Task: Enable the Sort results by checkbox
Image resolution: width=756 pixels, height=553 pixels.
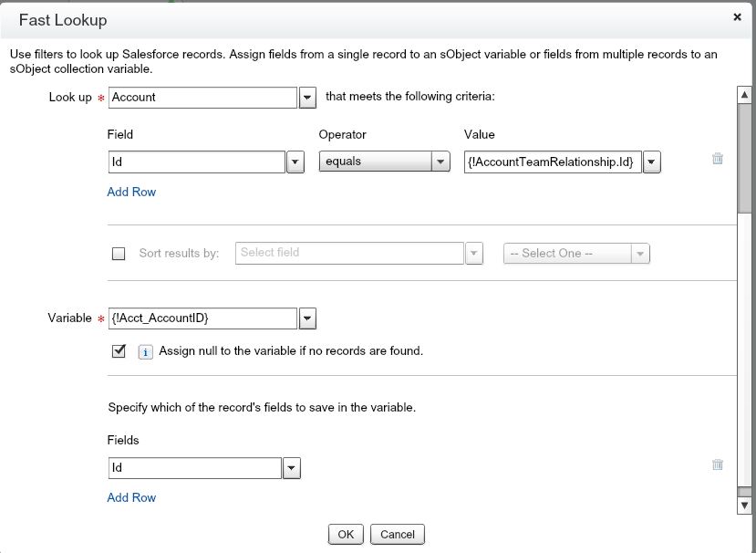Action: point(119,254)
